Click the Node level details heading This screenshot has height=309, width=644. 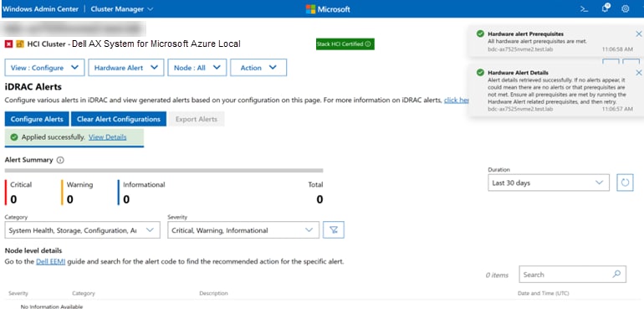coord(33,250)
